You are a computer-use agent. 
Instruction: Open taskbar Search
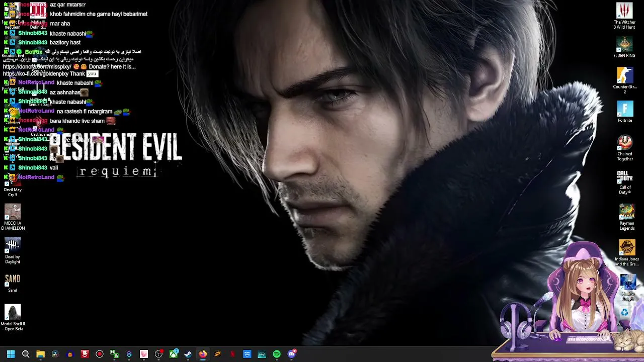point(26,354)
